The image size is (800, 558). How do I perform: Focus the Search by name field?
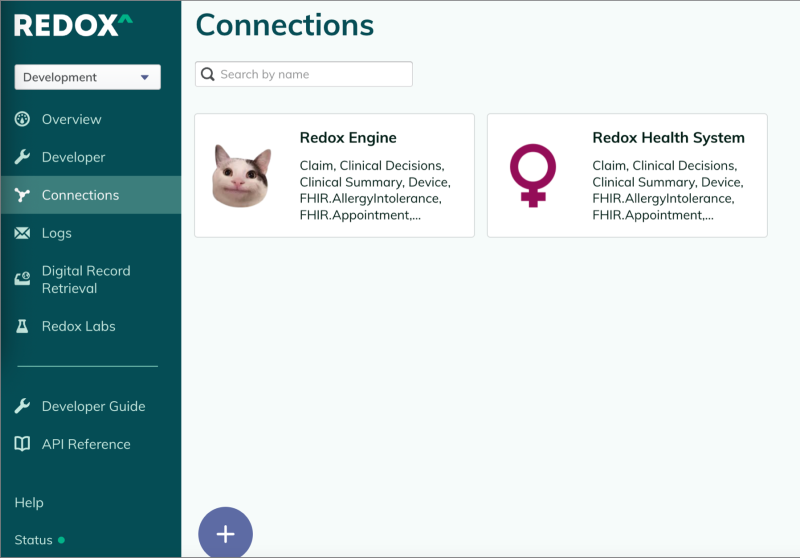pos(304,74)
